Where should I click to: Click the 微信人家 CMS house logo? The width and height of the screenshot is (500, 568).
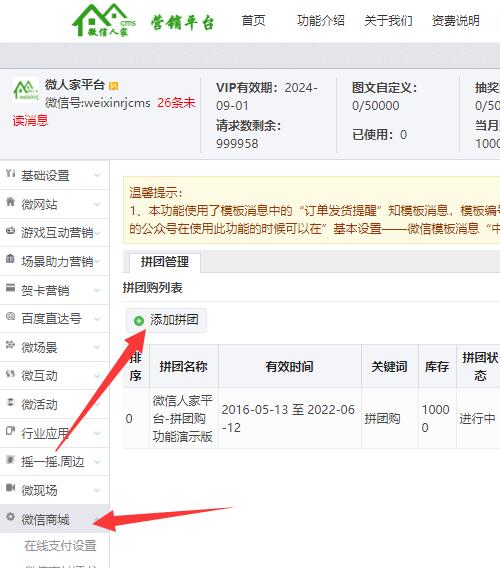click(x=104, y=20)
